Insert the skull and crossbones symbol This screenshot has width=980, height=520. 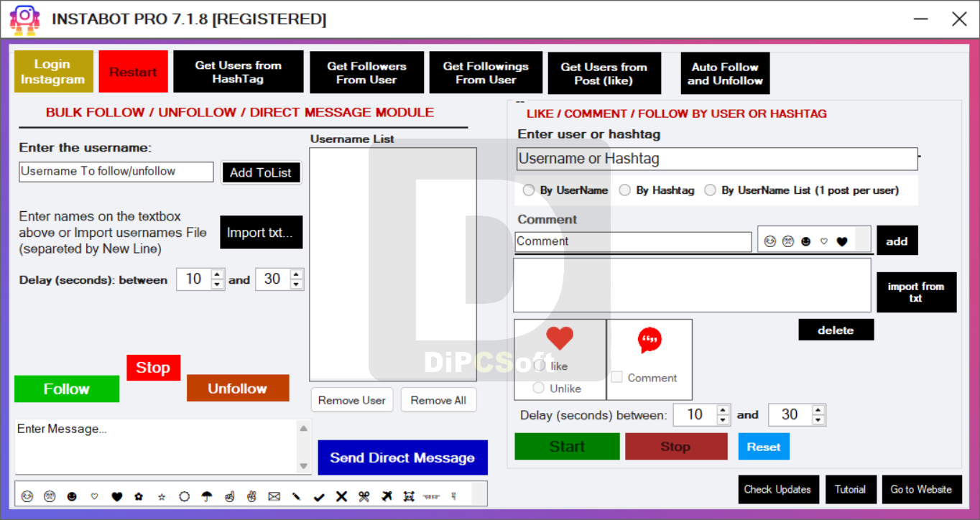click(x=409, y=496)
